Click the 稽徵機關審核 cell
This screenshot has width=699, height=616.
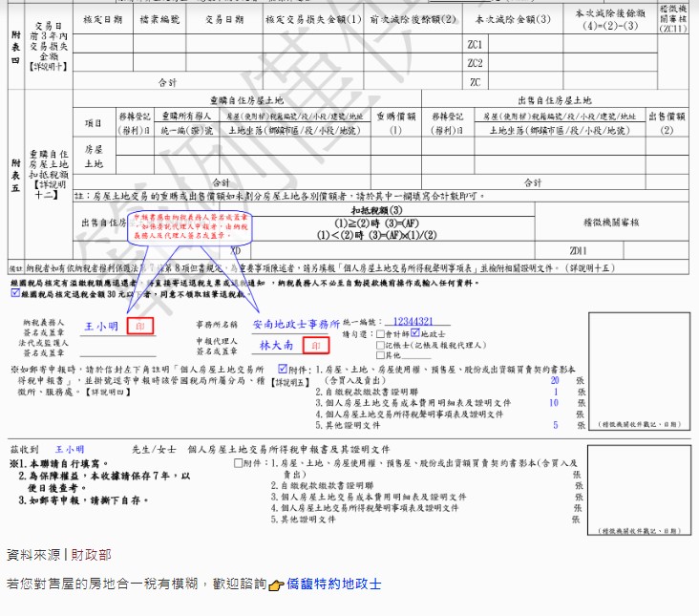[611, 223]
